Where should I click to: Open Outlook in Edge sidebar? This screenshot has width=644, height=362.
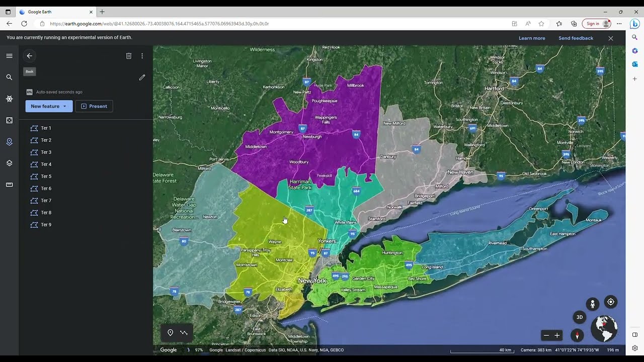635,64
